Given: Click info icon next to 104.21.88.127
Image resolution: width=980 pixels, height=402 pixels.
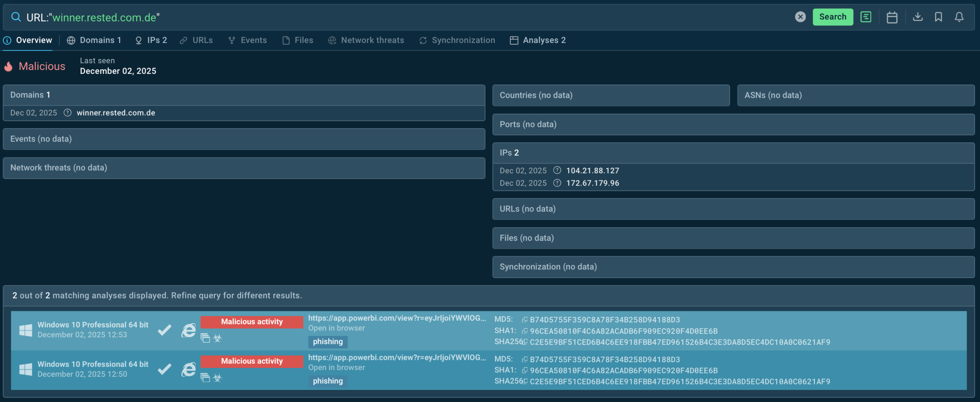Looking at the screenshot, I should click(x=557, y=171).
